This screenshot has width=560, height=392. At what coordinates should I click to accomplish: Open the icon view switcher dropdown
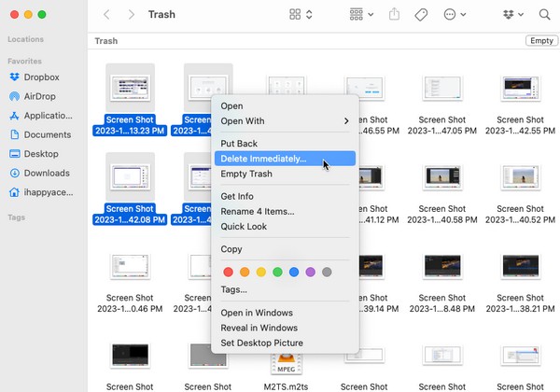pos(301,15)
